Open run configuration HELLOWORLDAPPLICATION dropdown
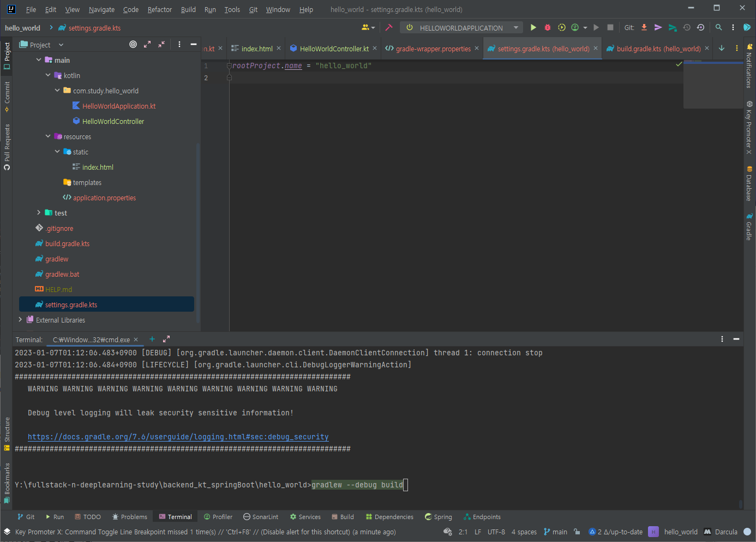This screenshot has width=756, height=542. [x=462, y=27]
